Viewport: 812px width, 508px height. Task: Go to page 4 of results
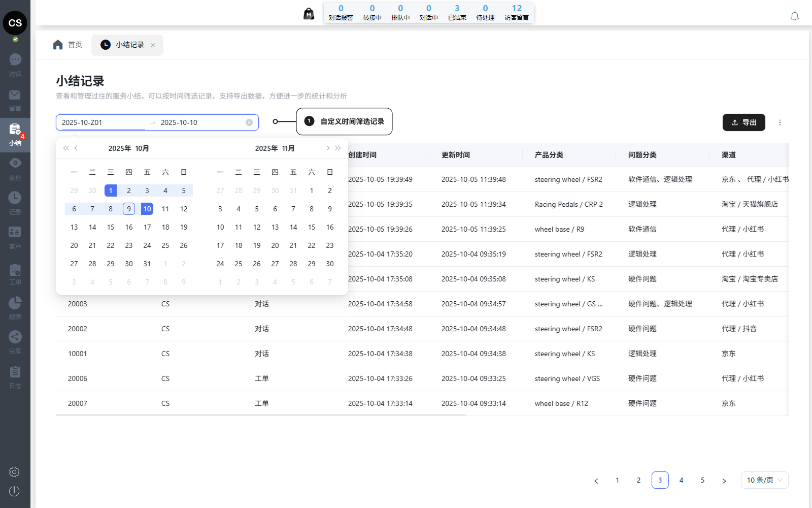681,480
